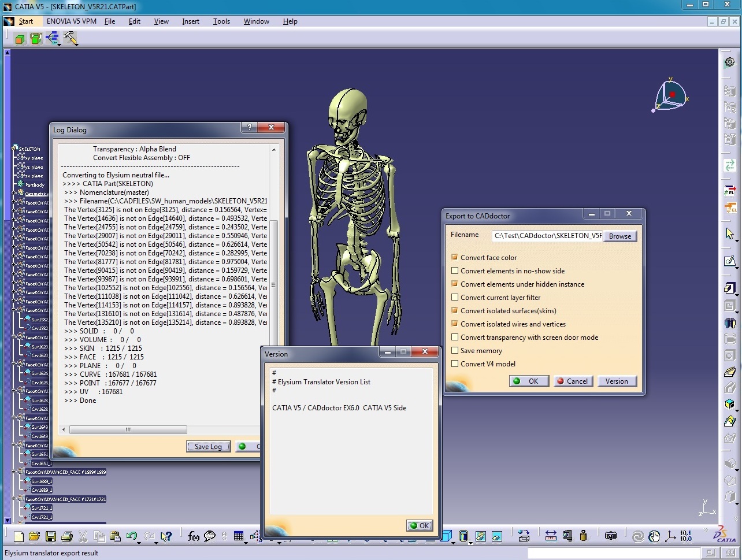Click the Print icon in bottom toolbar
This screenshot has width=742, height=560.
pos(66,536)
